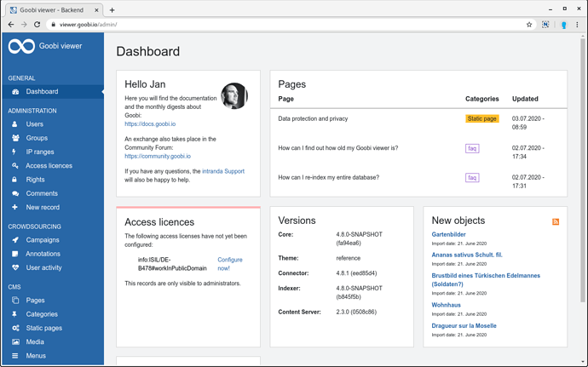The height and width of the screenshot is (367, 588).
Task: Open How can I re-index my entire database
Action: [x=328, y=177]
